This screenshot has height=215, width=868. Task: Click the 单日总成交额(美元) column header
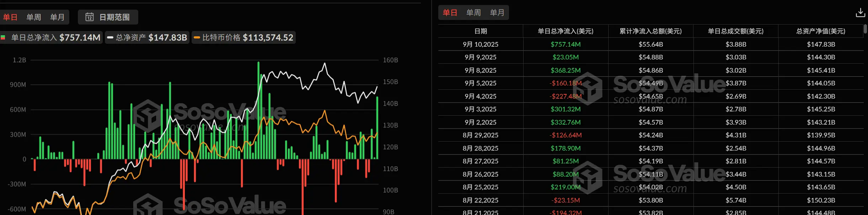click(736, 31)
